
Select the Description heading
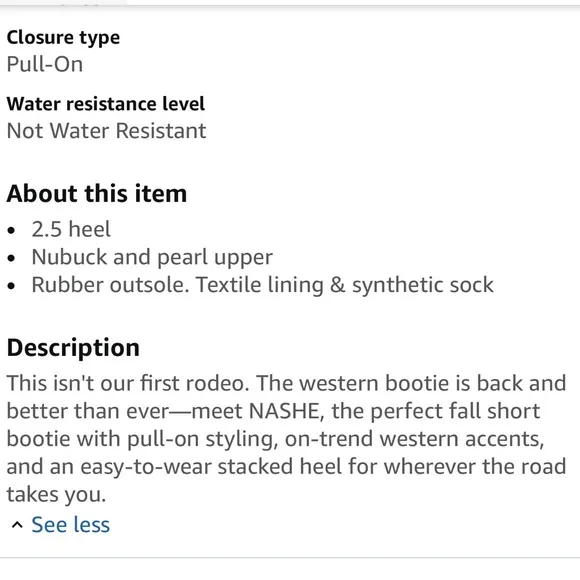point(73,348)
